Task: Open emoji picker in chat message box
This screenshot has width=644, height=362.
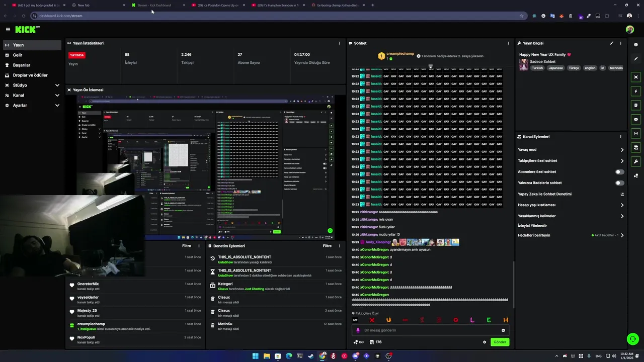Action: 503,330
